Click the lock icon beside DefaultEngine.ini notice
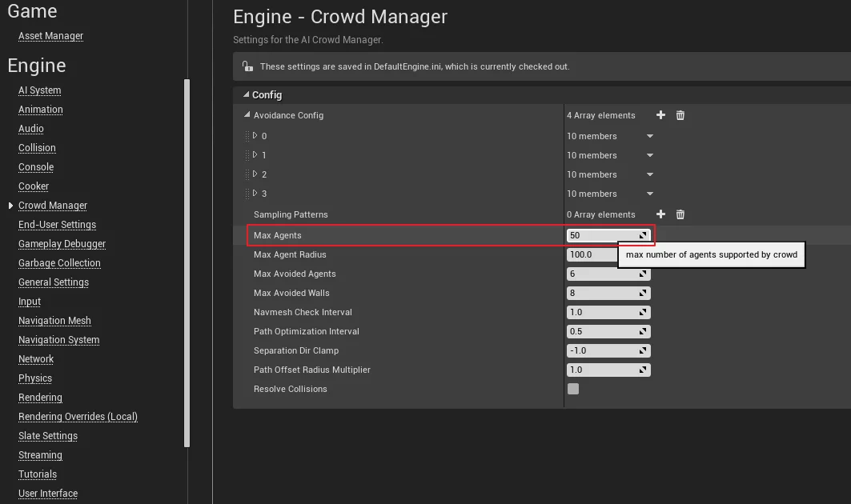 (247, 66)
